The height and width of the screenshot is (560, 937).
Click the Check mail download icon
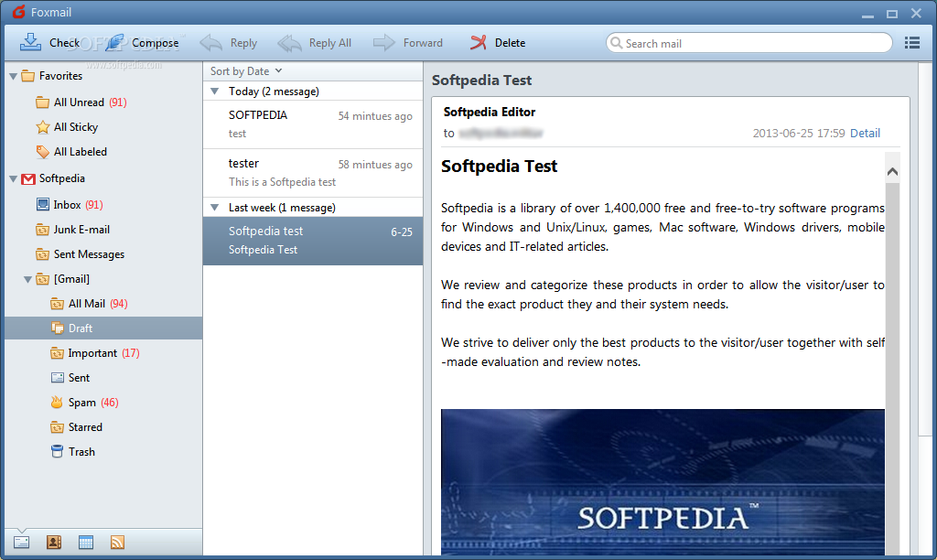30,42
